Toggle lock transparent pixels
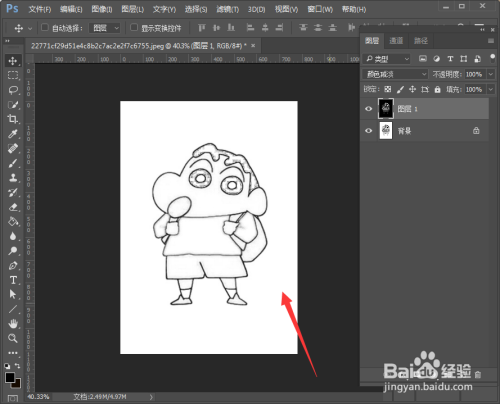This screenshot has width=500, height=404. tap(388, 89)
